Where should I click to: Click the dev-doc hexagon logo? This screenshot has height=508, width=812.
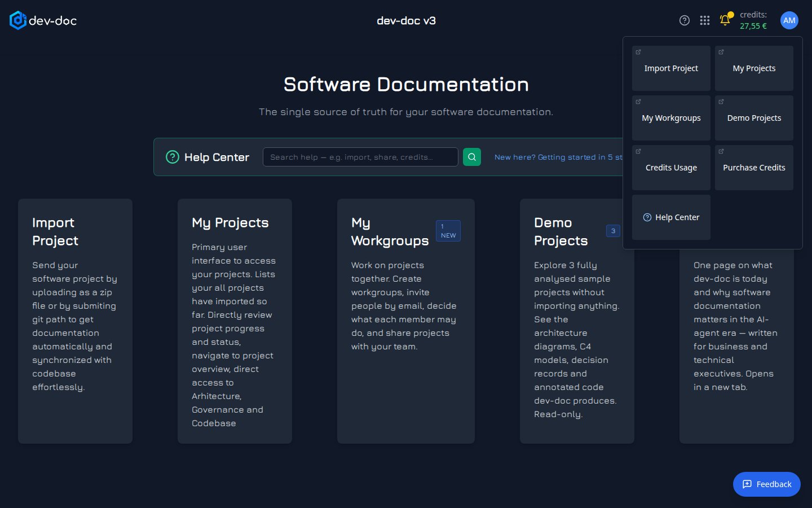(x=18, y=20)
